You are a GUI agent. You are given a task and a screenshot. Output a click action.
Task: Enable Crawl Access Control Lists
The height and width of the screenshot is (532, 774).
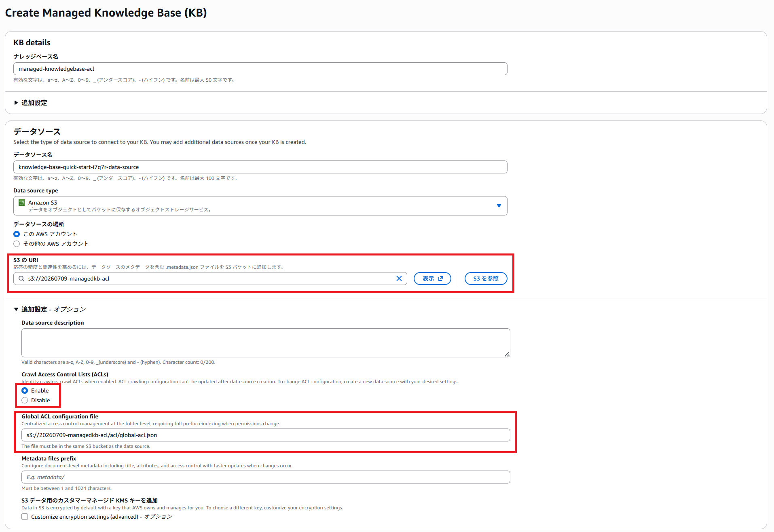coord(25,391)
